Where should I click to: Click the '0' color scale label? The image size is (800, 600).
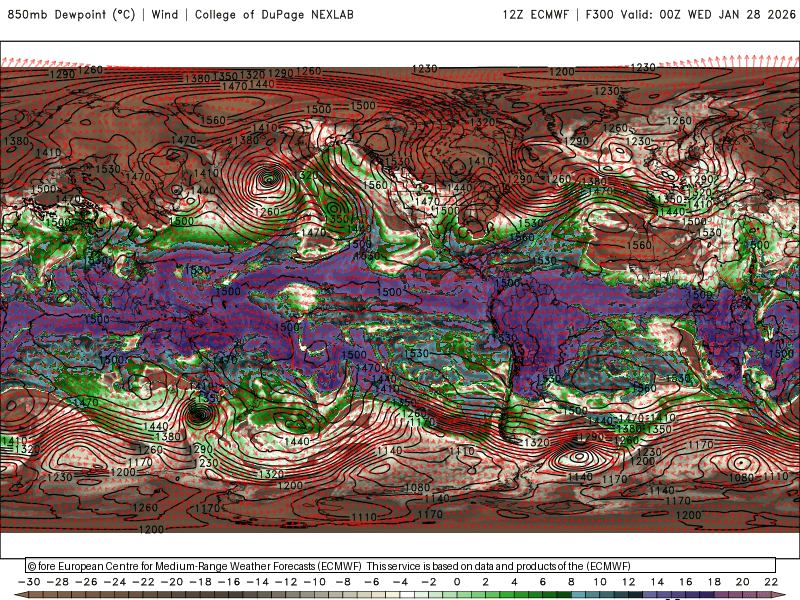tap(457, 582)
